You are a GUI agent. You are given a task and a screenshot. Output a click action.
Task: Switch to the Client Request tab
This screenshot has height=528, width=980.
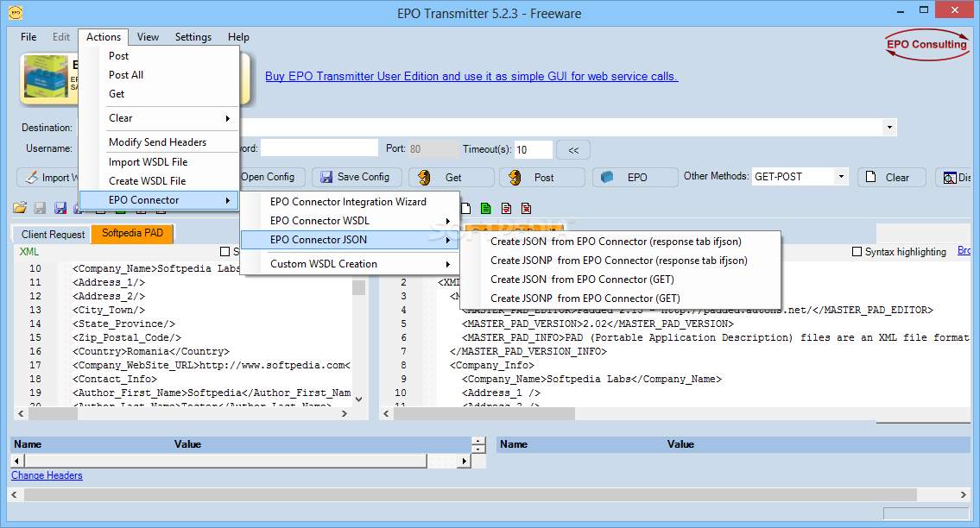pyautogui.click(x=53, y=235)
